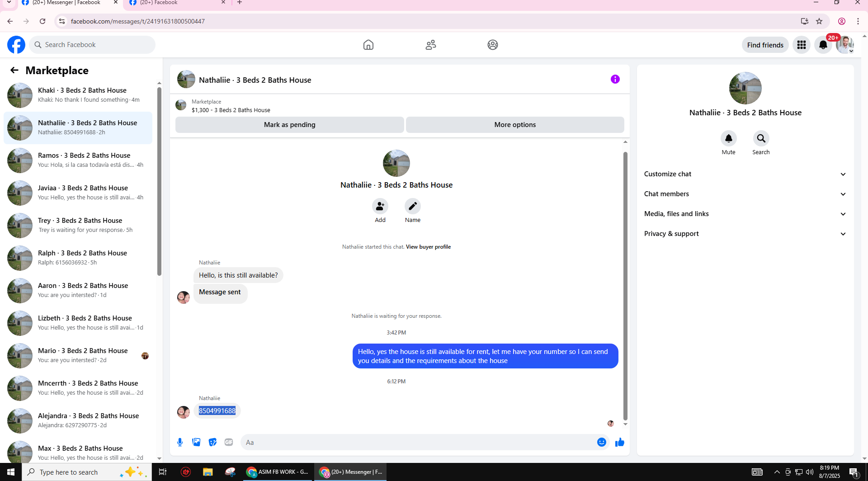
Task: Mute the conversation with bell icon
Action: point(729,138)
